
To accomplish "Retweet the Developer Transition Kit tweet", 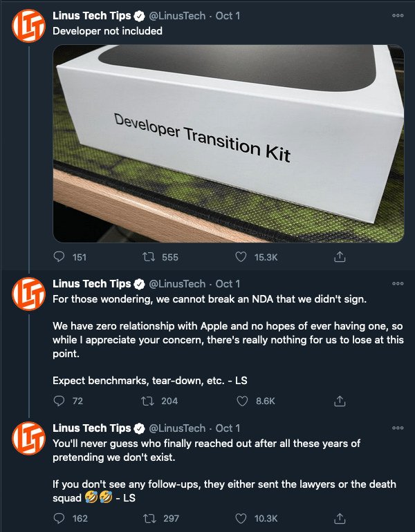I will pyautogui.click(x=149, y=257).
